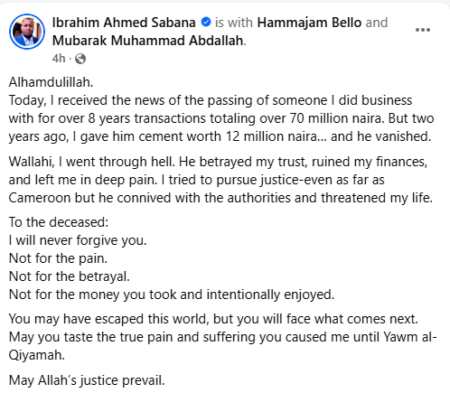This screenshot has width=450, height=393.
Task: Open the three-dots post options menu
Action: coord(422,30)
